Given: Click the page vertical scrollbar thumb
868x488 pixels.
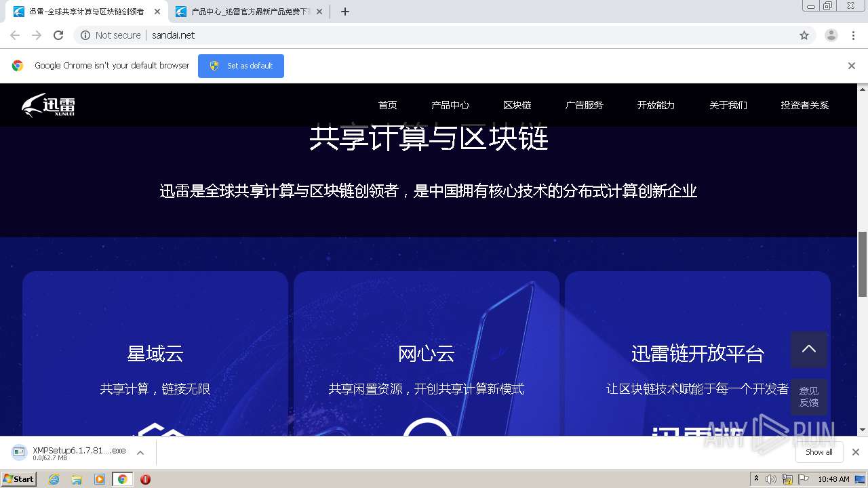Looking at the screenshot, I should [863, 264].
